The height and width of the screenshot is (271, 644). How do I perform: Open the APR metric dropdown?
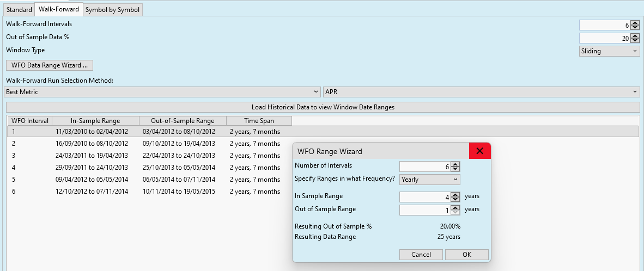click(481, 92)
